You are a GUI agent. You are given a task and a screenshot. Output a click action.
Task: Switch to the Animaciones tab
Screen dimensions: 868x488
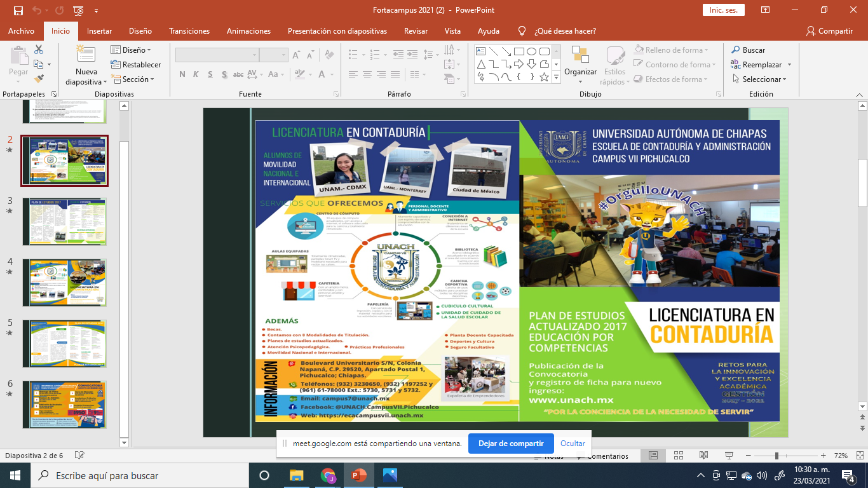[248, 30]
